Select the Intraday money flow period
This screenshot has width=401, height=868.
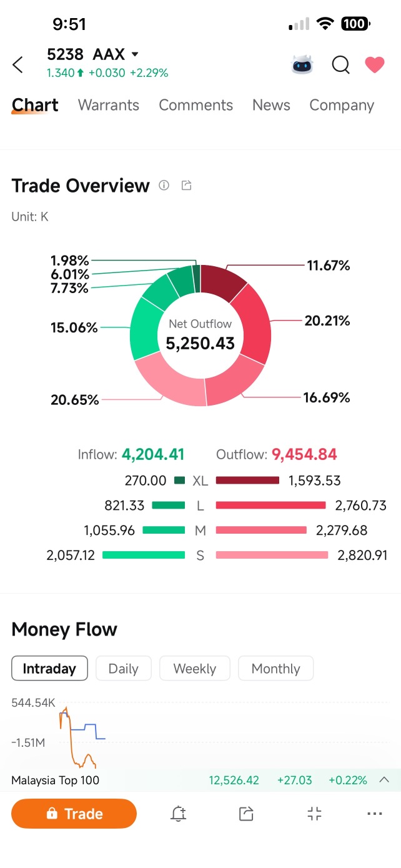click(49, 668)
